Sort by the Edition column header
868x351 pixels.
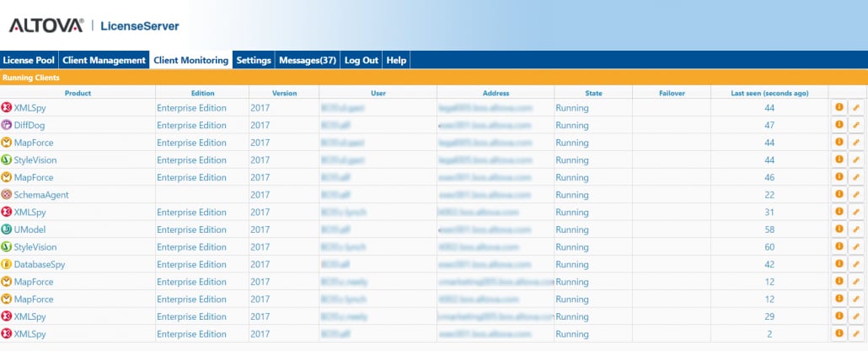click(202, 93)
